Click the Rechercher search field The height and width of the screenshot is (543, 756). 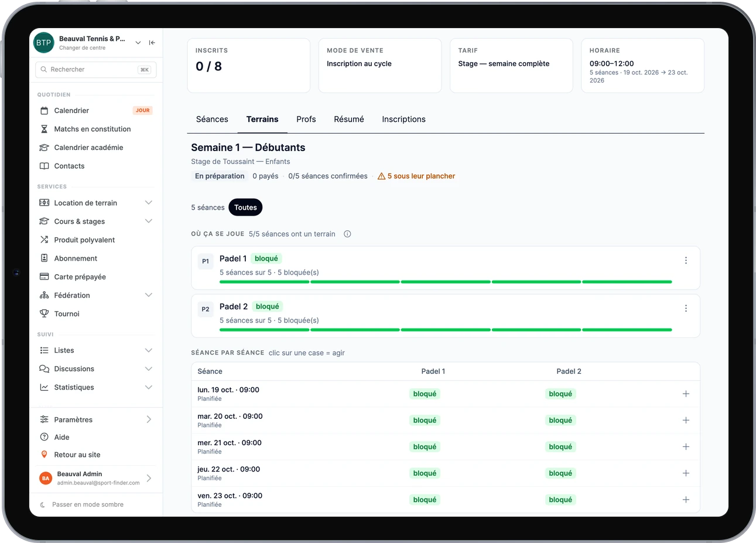(x=96, y=70)
